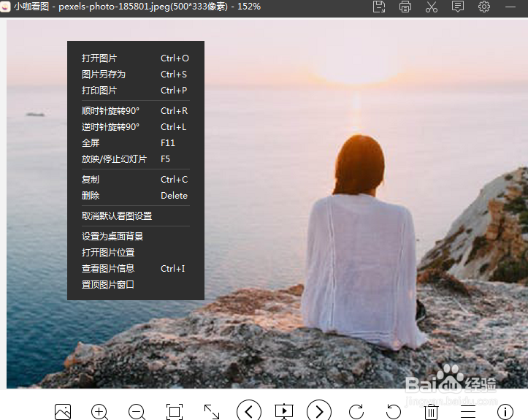528x420 pixels.
Task: Select 打印图片 menu entry
Action: 136,91
